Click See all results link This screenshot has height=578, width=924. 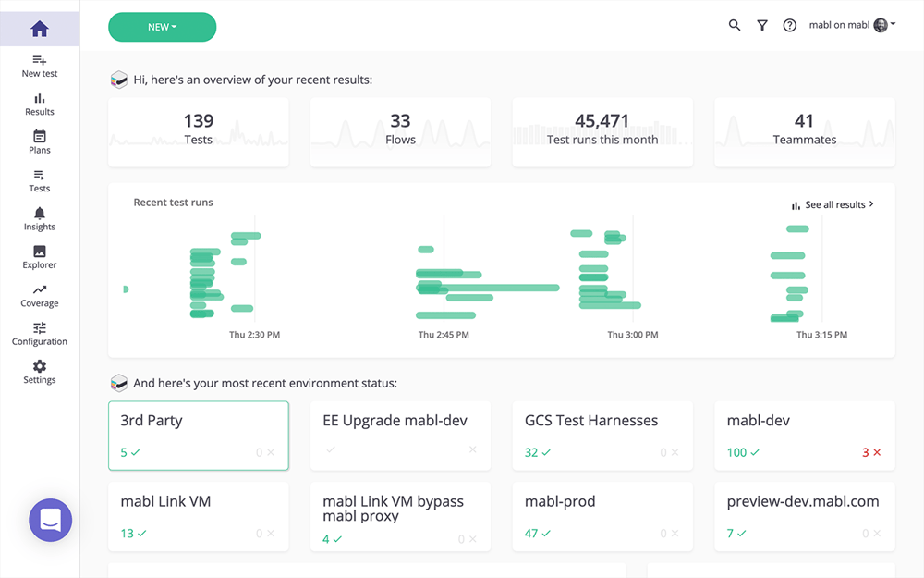(x=833, y=204)
